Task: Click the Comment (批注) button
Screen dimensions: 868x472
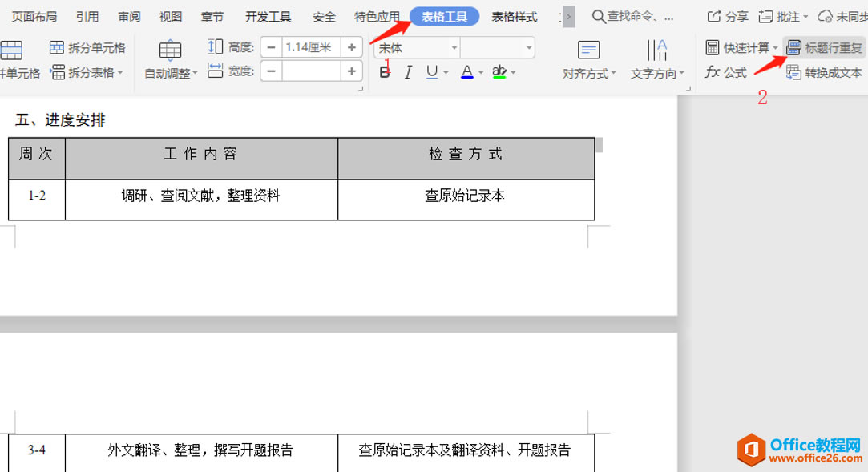Action: click(778, 17)
